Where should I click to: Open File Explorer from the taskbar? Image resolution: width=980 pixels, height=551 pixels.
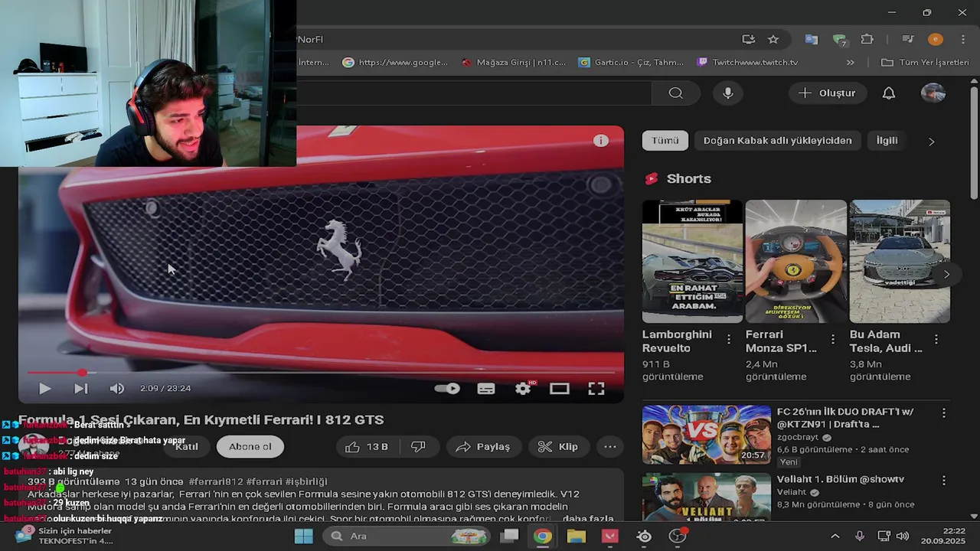tap(576, 536)
